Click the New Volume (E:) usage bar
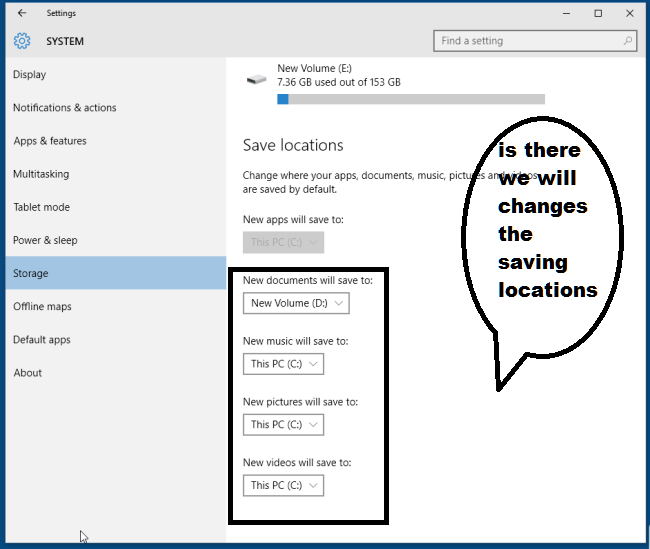Viewport: 650px width, 549px height. pos(411,99)
